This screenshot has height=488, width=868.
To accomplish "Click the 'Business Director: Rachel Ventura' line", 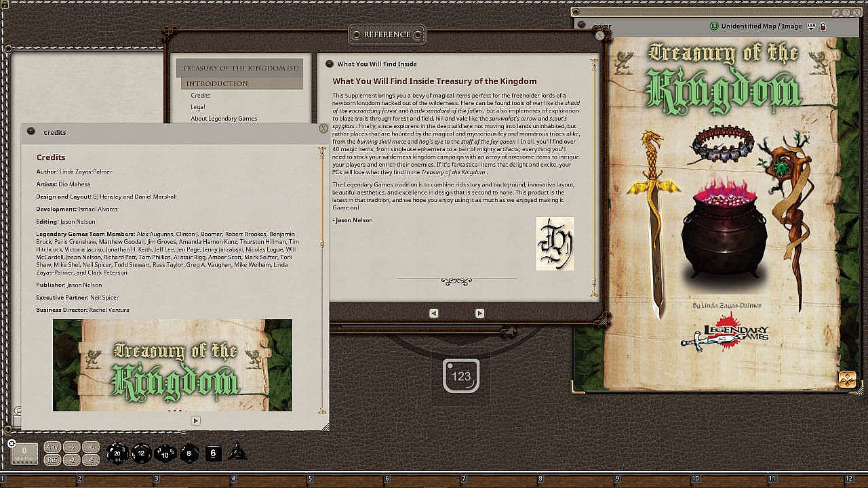I will 83,310.
